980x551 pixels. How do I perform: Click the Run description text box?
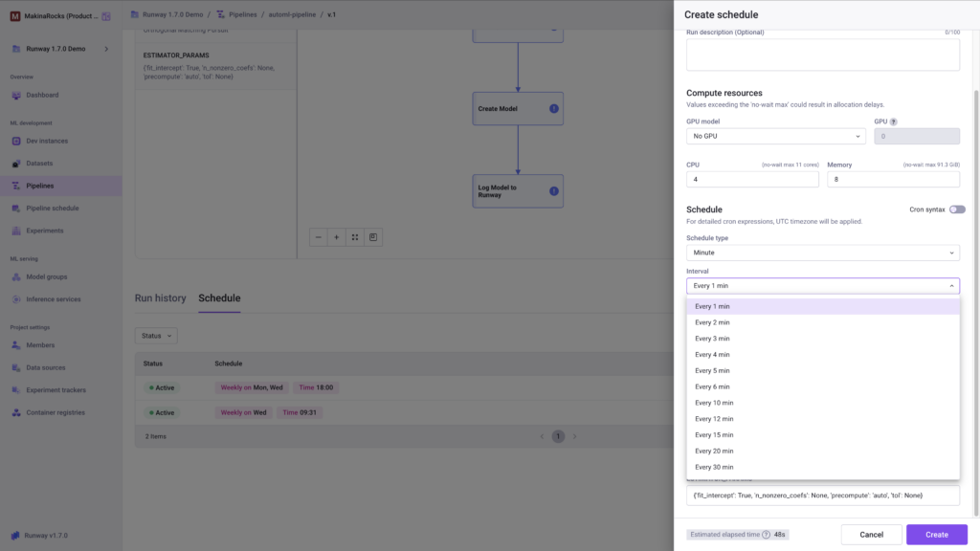(822, 55)
